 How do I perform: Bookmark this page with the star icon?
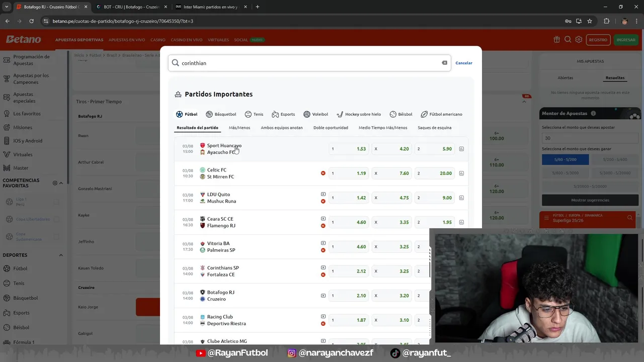[590, 21]
